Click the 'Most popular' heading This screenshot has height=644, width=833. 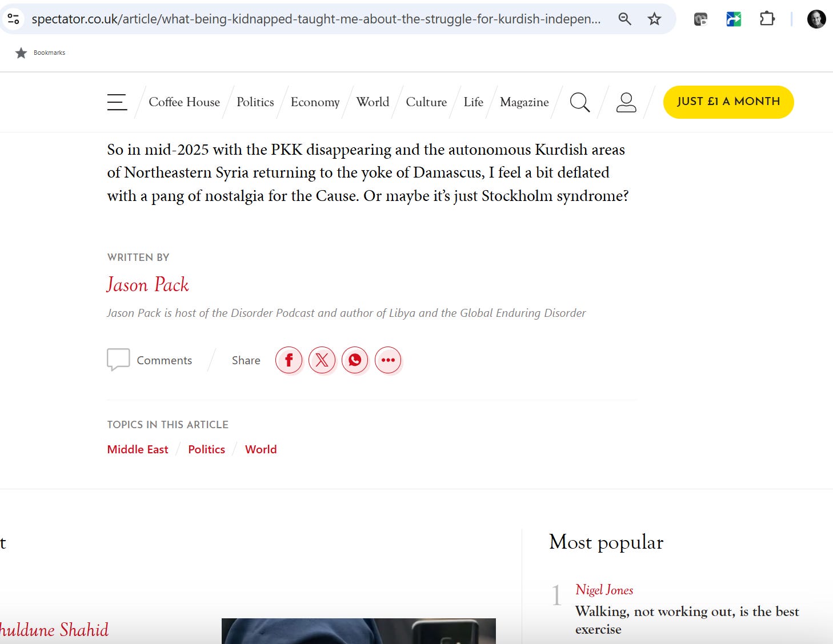pos(606,542)
